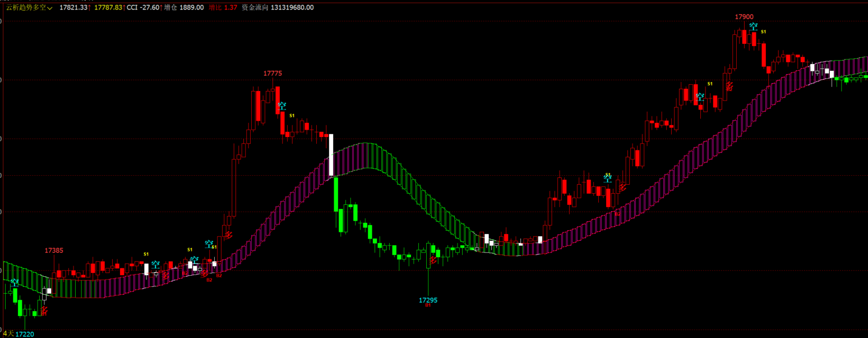Select the 资金流向 131319680.00 readout
Viewport: 868px width, 338px height.
point(277,7)
